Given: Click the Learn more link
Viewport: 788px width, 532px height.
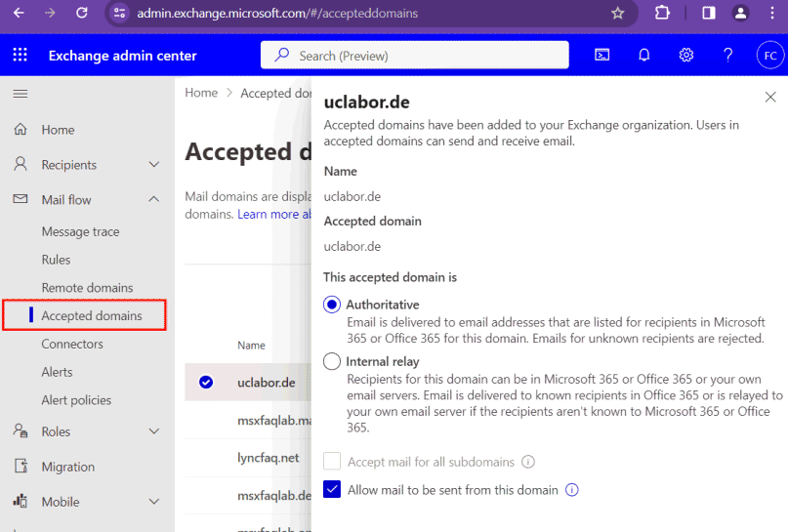Looking at the screenshot, I should [x=274, y=214].
